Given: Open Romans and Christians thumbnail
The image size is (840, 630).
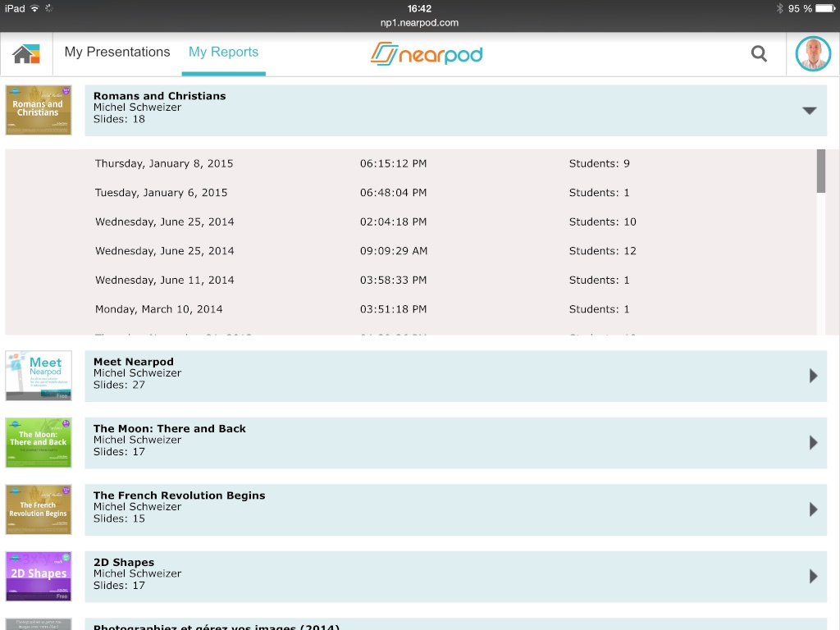Looking at the screenshot, I should click(39, 110).
